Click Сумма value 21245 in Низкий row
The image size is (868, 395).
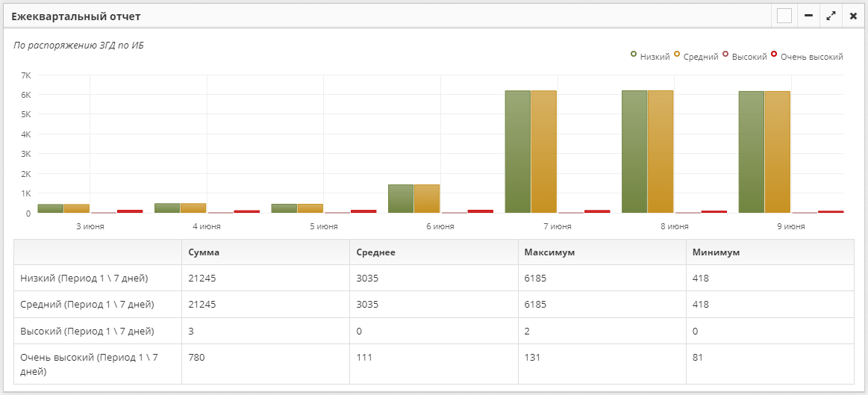coord(202,278)
